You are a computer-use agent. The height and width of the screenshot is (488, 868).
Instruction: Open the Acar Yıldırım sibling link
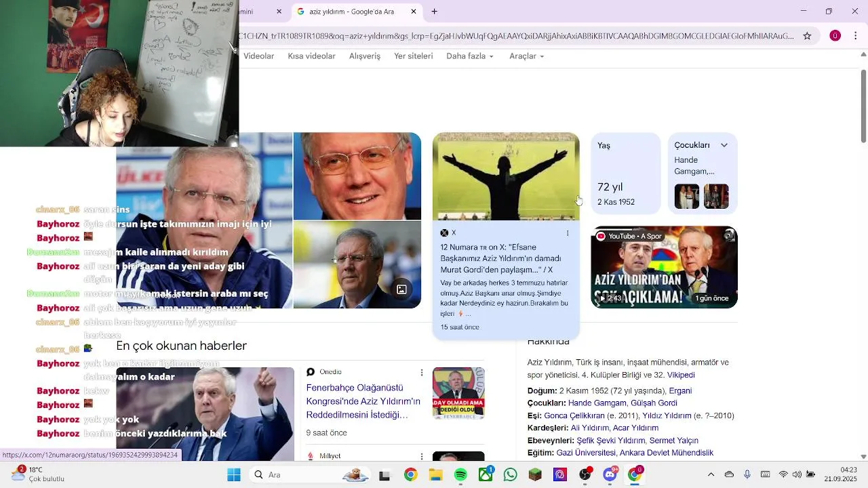(635, 428)
